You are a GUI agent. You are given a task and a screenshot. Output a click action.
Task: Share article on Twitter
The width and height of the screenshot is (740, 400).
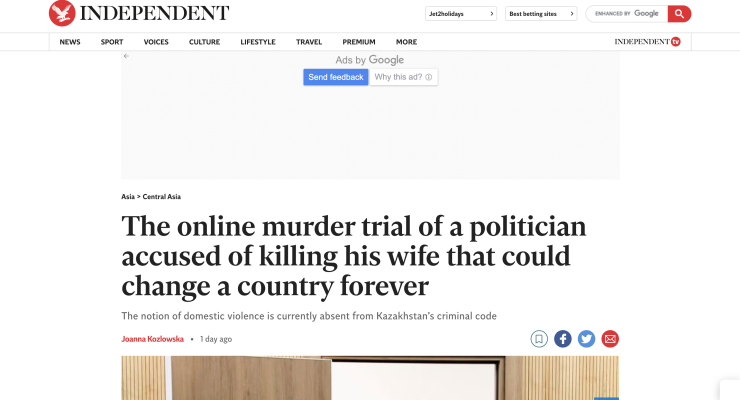tap(586, 339)
